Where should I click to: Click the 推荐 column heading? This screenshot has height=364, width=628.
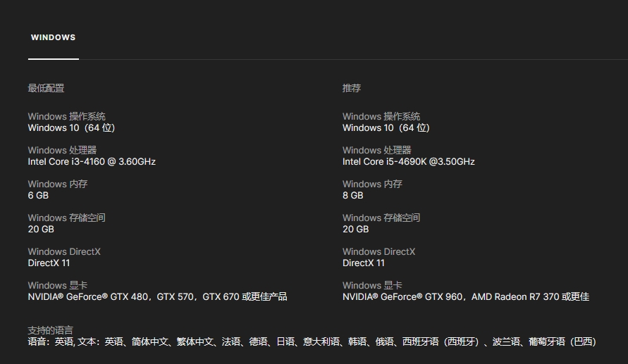[352, 88]
